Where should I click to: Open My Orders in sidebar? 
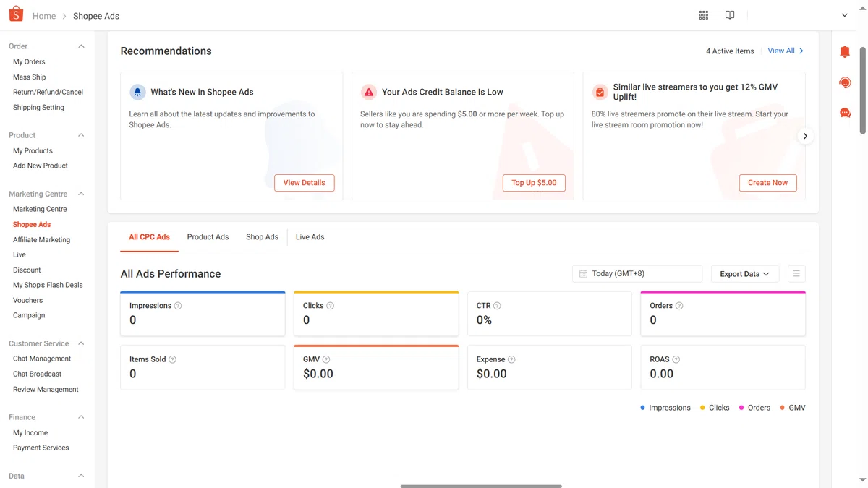click(x=29, y=61)
